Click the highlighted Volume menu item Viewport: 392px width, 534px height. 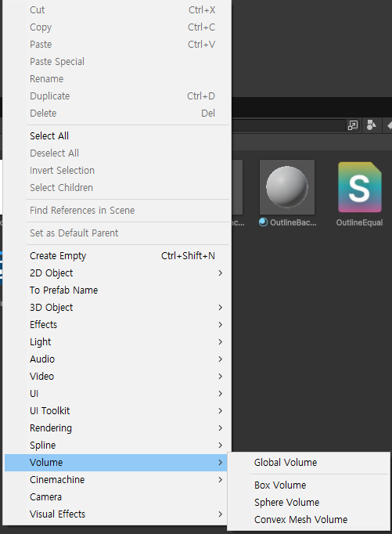[116, 463]
